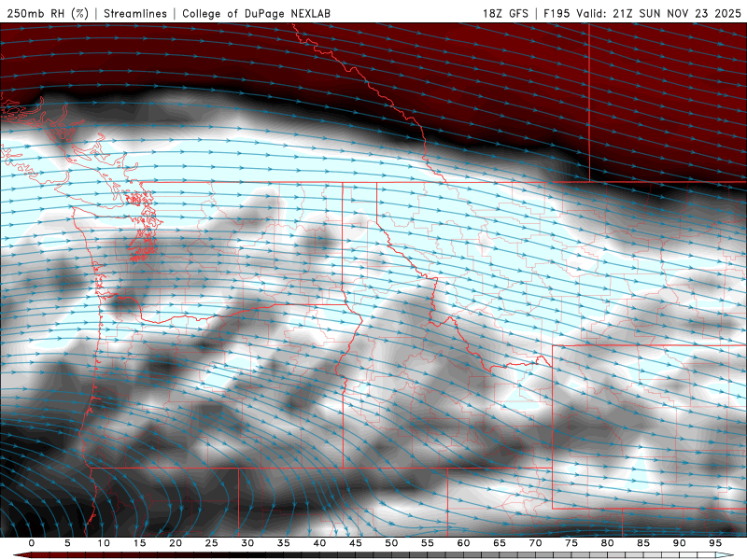The image size is (747, 560).
Task: Click the 10 label on the RH scale
Action: point(104,543)
